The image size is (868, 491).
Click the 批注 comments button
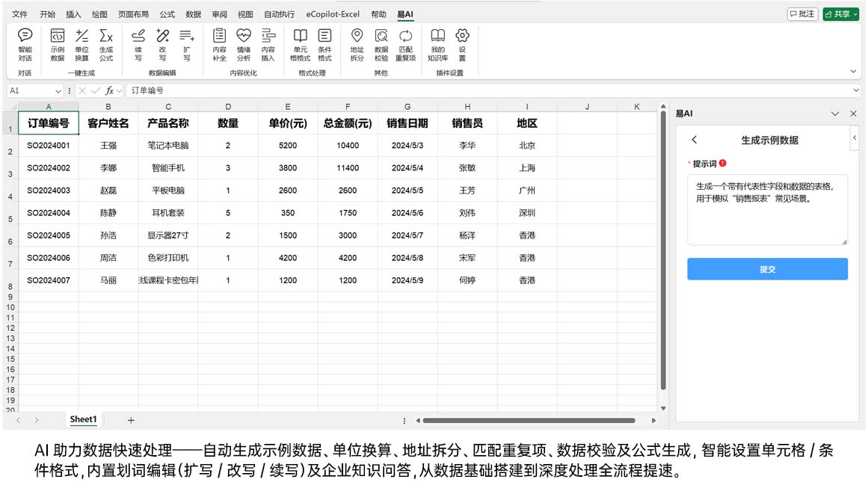[x=802, y=14]
